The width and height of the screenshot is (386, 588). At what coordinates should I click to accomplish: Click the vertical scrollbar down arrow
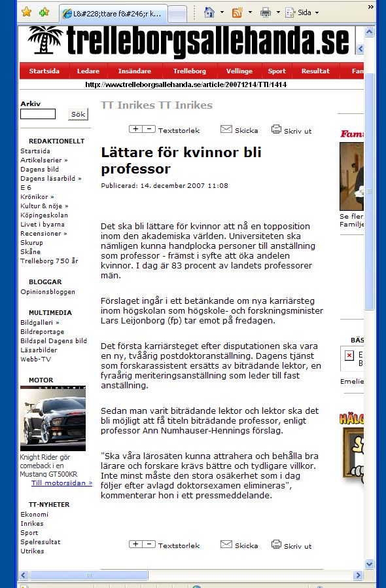pos(369,564)
